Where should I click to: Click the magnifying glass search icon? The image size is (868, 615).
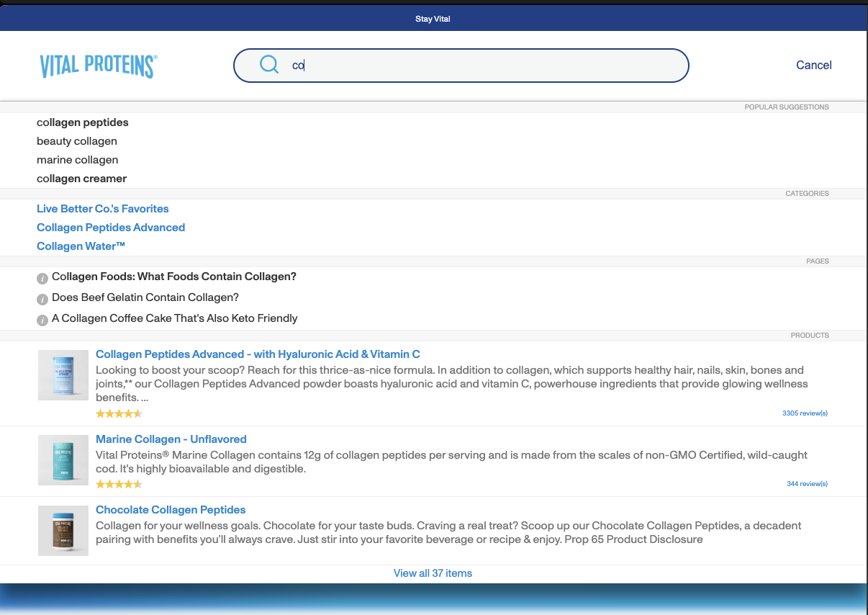click(269, 65)
